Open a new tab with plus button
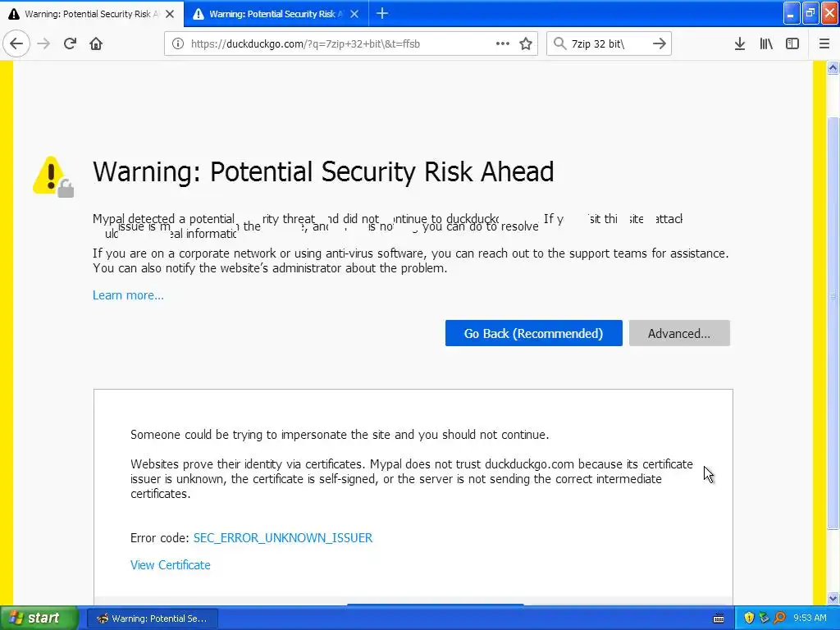 (x=382, y=13)
